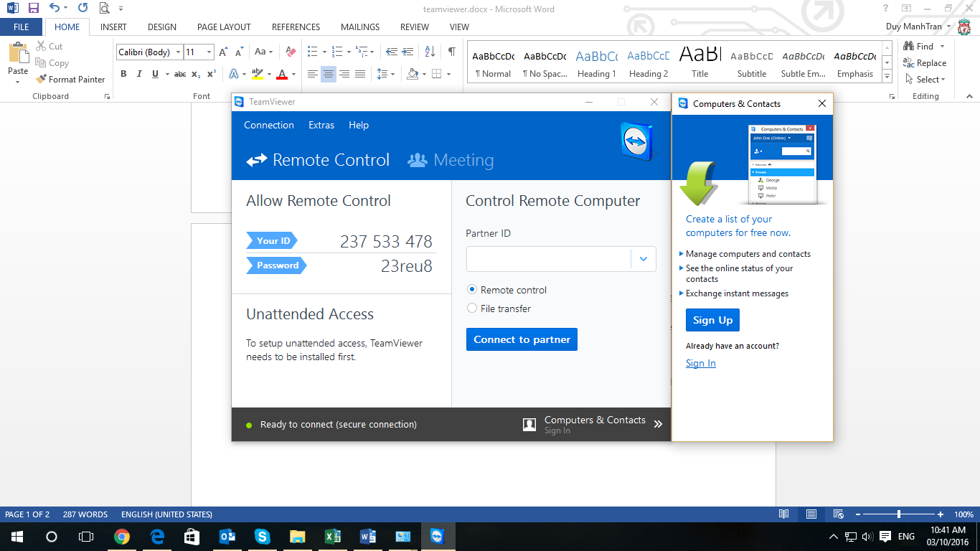Apply the Title style
980x551 pixels.
click(x=700, y=63)
